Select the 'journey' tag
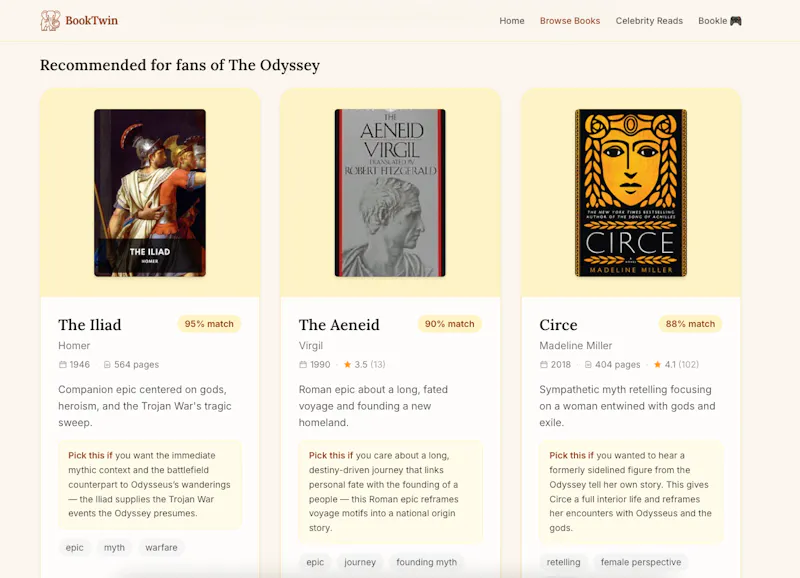Screen dimensions: 800x578 [x=360, y=562]
